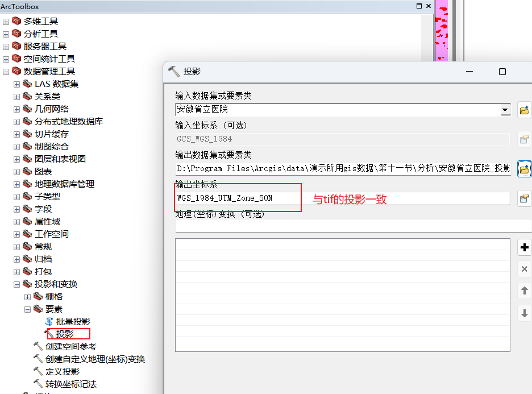Expand the 图层和表视图 toolset
This screenshot has height=394, width=532.
pos(16,160)
